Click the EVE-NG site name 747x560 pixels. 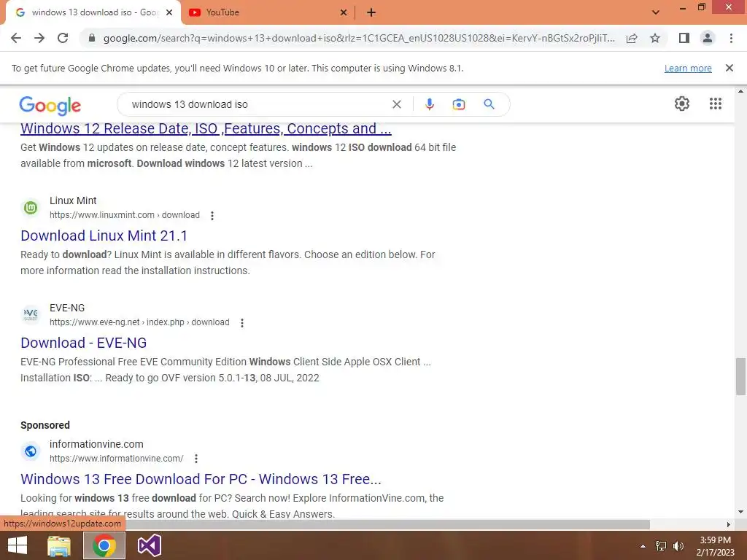(67, 308)
